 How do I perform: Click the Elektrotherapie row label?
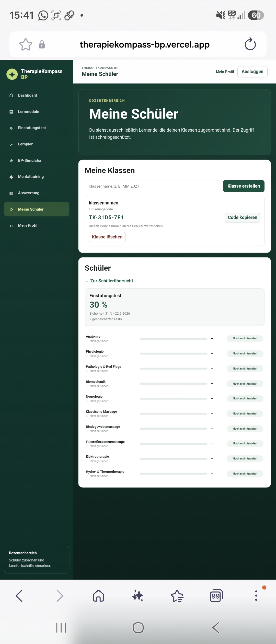click(x=97, y=457)
